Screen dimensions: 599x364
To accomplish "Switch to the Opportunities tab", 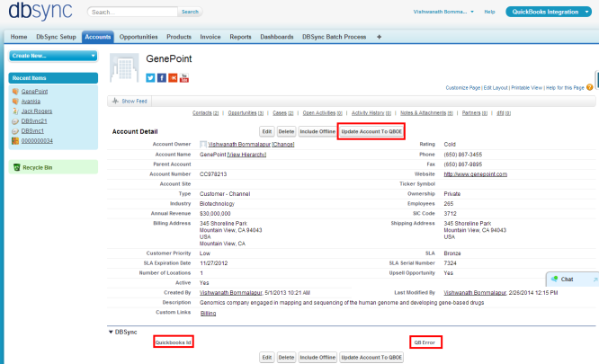I will click(x=139, y=37).
